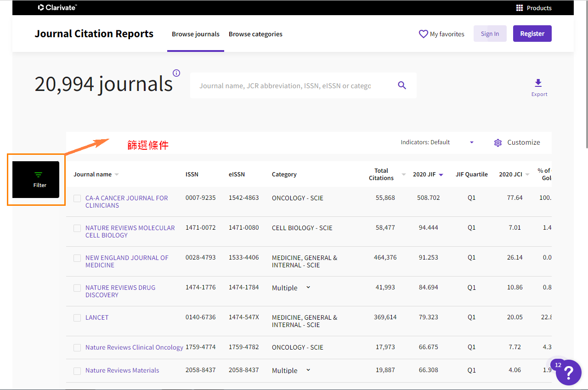Tick the New England Journal of Medicine checkbox
The width and height of the screenshot is (588, 390).
point(77,258)
